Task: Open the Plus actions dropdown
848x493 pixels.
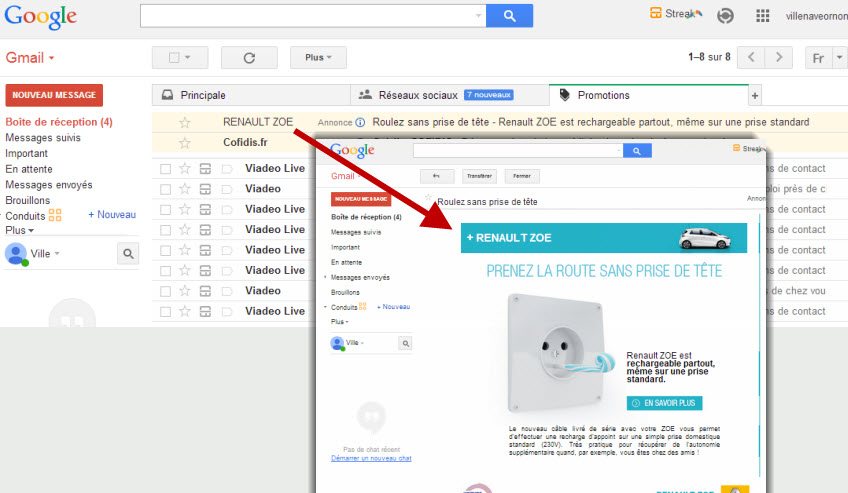Action: pos(318,58)
